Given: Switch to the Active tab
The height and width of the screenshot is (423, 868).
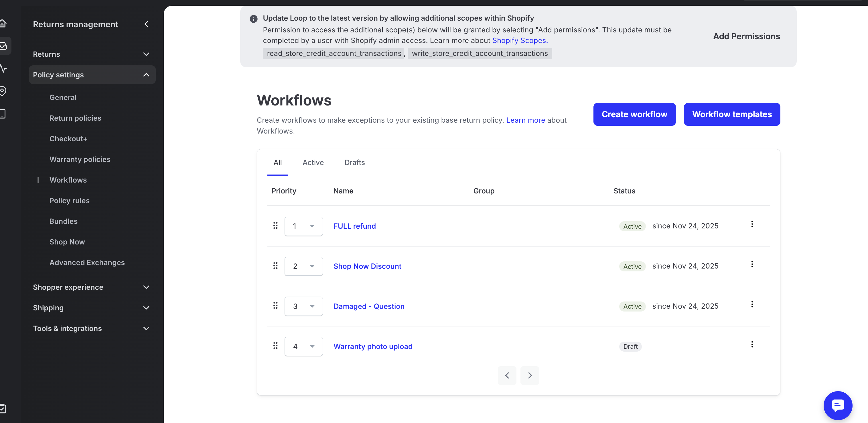Looking at the screenshot, I should [x=313, y=162].
